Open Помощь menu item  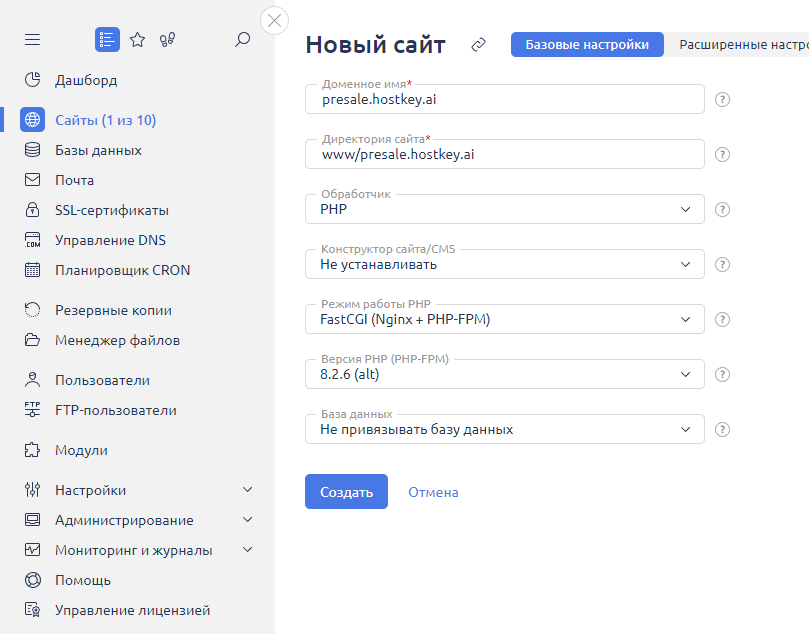coord(83,580)
